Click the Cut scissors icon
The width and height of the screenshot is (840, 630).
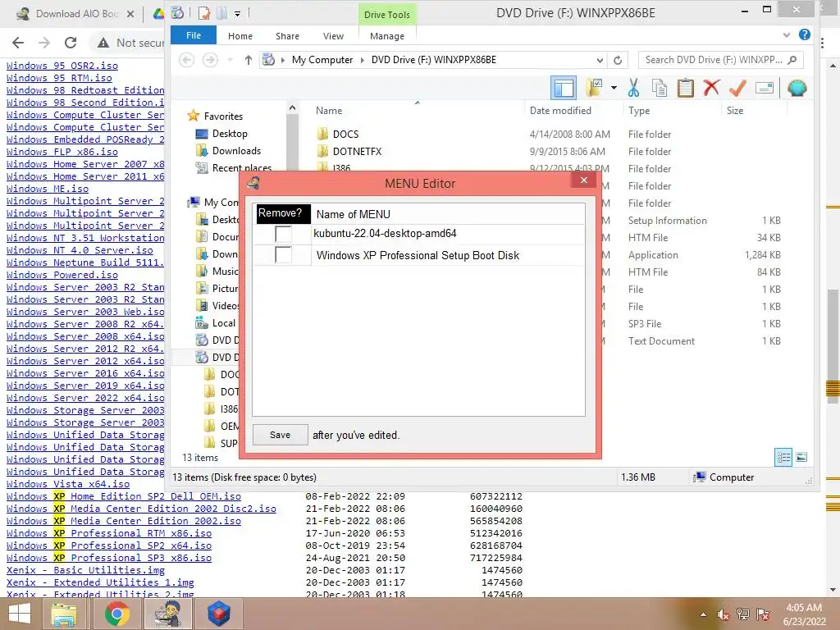tap(634, 88)
